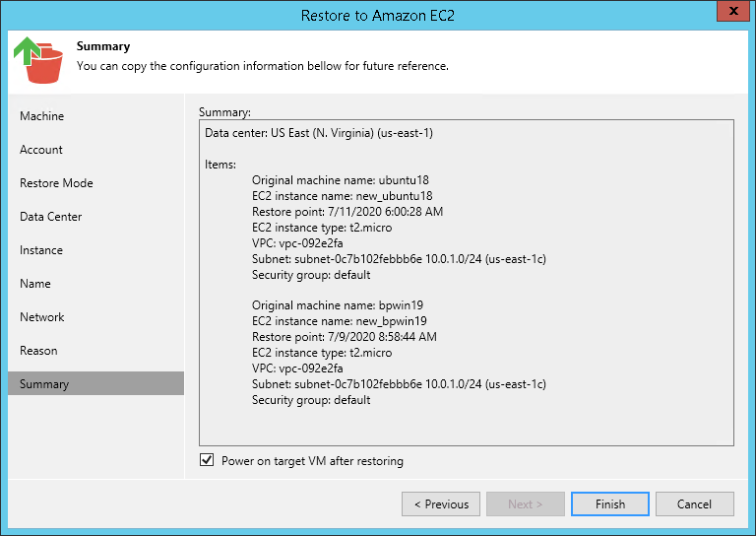Viewport: 756px width, 536px height.
Task: Click the disabled Next button
Action: click(526, 504)
